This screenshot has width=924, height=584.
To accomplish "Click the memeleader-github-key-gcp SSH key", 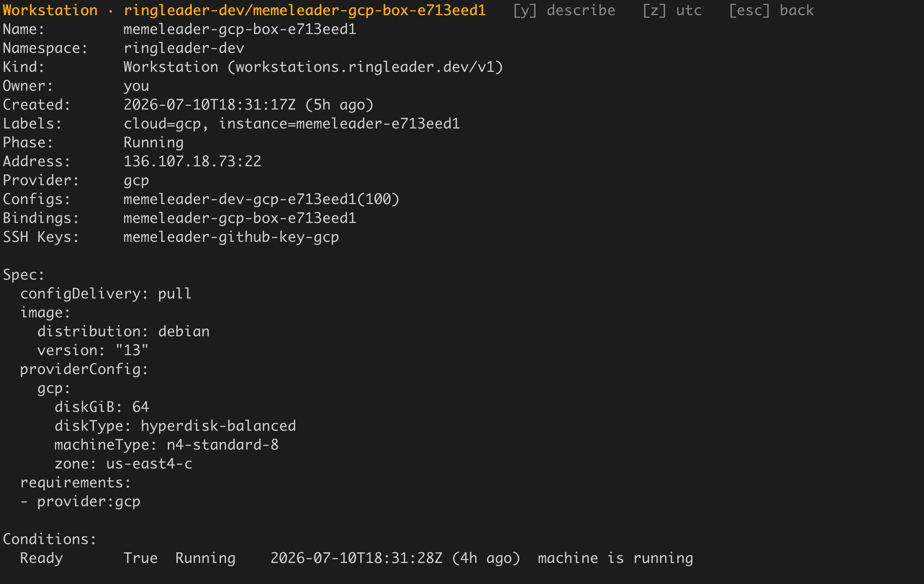I will tap(231, 237).
